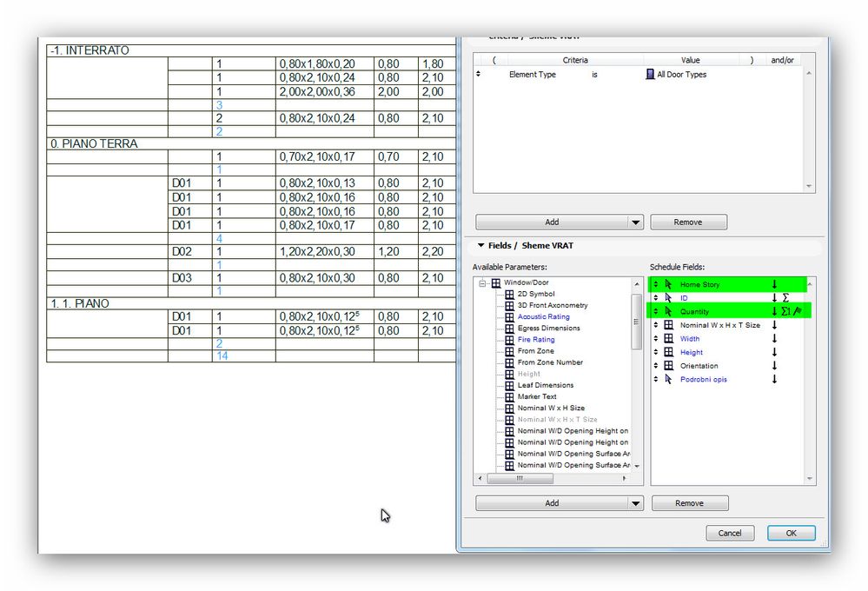Open the dropdown arrow beside the fields Add button

pyautogui.click(x=635, y=503)
